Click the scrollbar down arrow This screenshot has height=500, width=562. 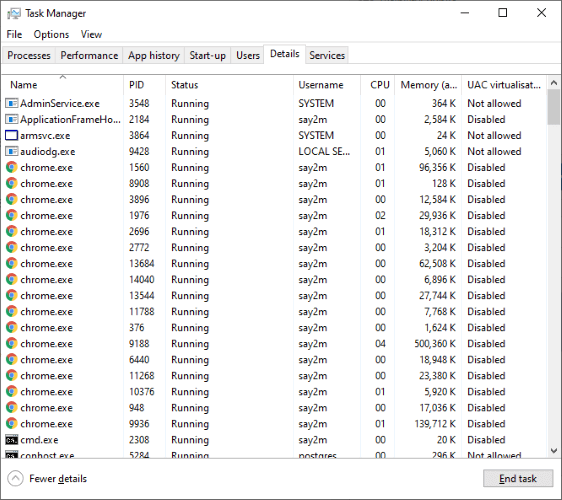[x=554, y=451]
